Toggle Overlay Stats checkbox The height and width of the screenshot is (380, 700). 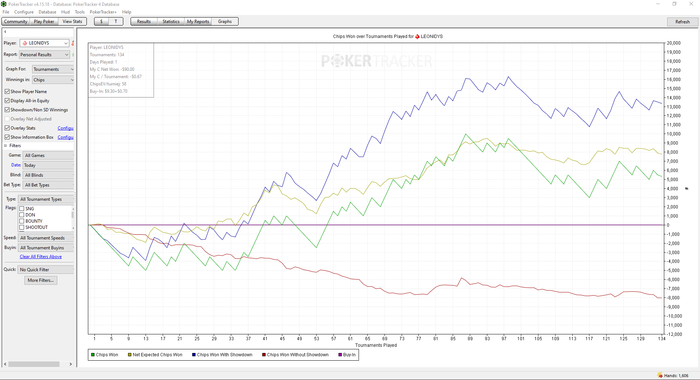pyautogui.click(x=7, y=128)
